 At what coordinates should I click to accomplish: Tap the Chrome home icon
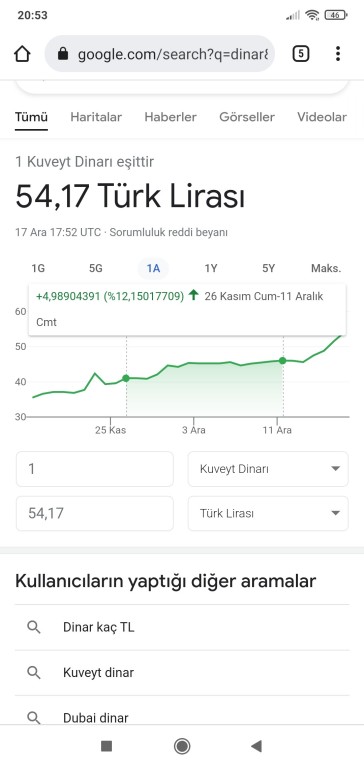tap(23, 54)
